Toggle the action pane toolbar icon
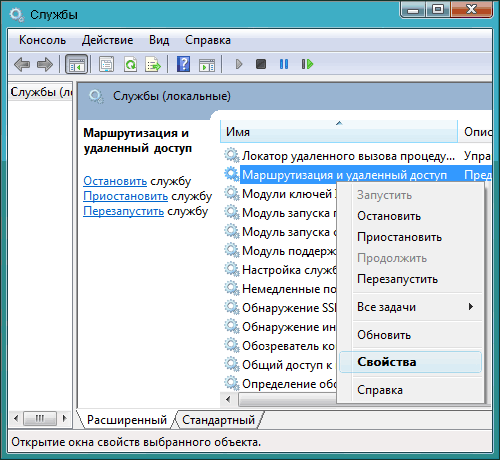Viewport: 500px width, 460px height. (207, 64)
